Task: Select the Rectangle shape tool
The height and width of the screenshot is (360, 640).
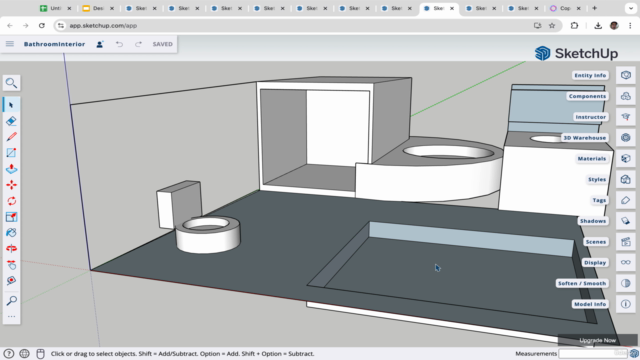Action: [11, 153]
